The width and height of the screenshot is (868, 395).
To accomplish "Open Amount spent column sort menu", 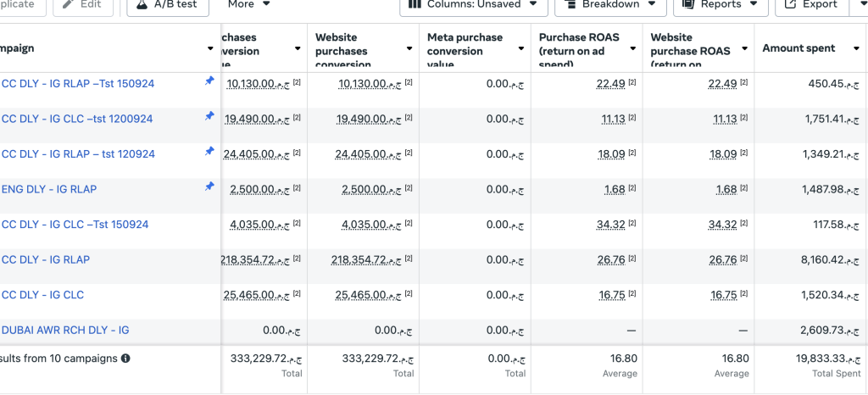I will 853,49.
